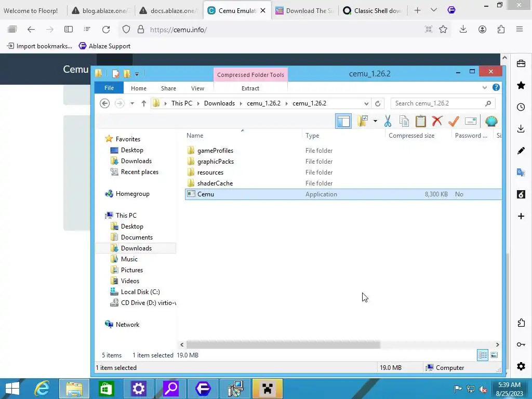Click the orange checkmark Properties icon
The height and width of the screenshot is (399, 532).
[x=454, y=121]
